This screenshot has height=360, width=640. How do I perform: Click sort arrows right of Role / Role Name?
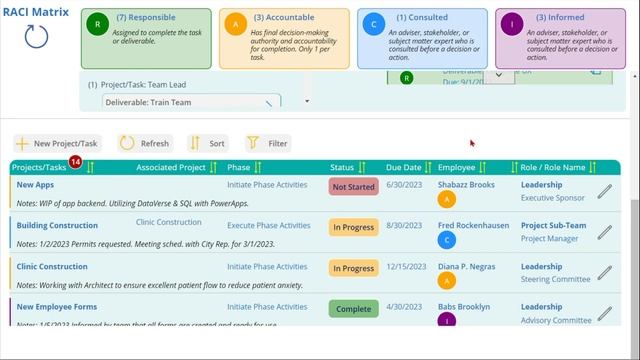pos(592,167)
